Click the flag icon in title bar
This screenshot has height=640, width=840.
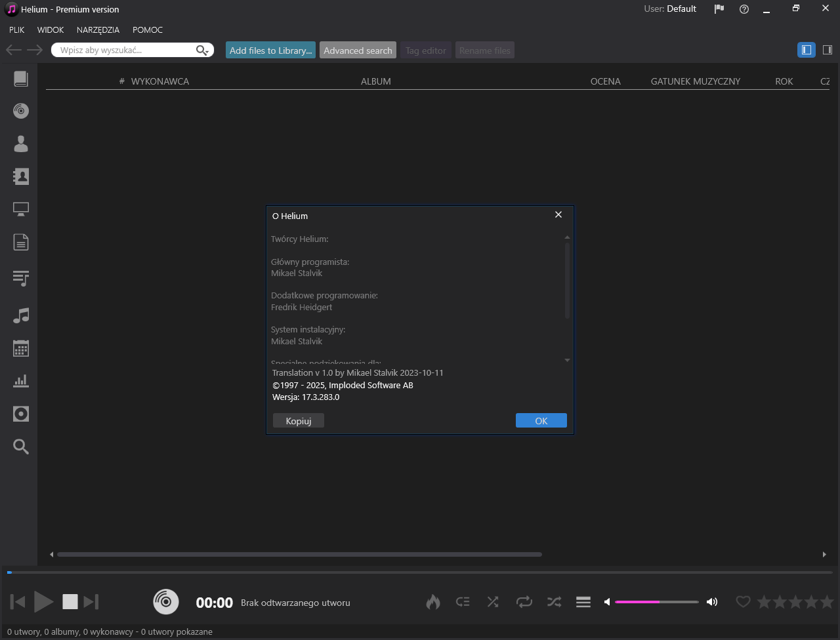click(x=719, y=9)
